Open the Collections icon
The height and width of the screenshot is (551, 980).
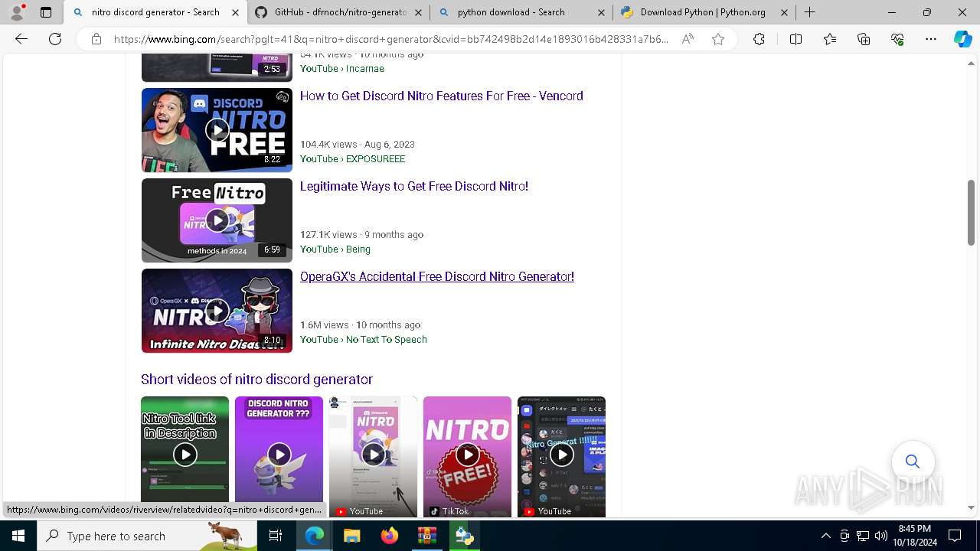[x=864, y=39]
